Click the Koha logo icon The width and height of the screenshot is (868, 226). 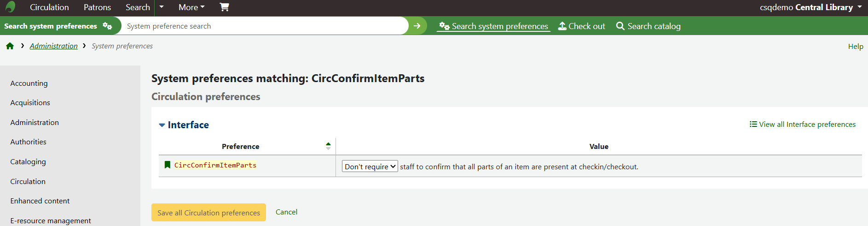click(10, 7)
